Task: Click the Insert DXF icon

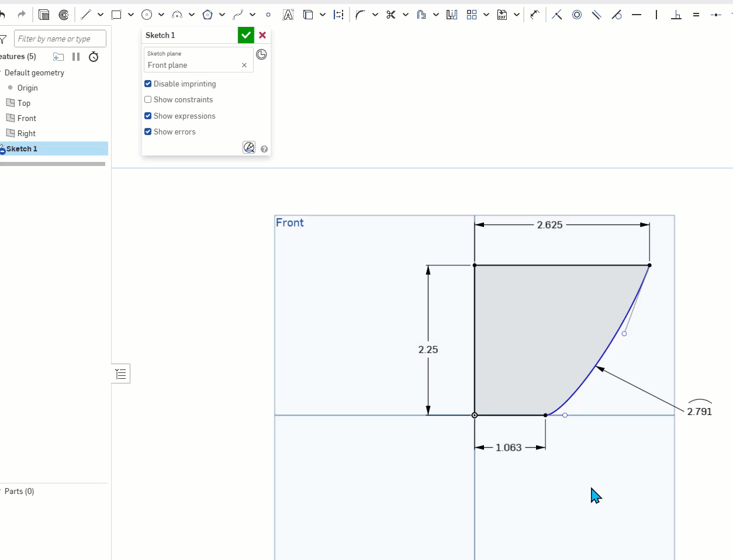Action: point(502,15)
